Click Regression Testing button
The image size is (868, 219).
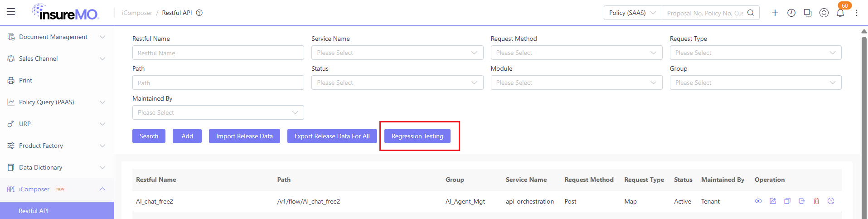pos(417,136)
